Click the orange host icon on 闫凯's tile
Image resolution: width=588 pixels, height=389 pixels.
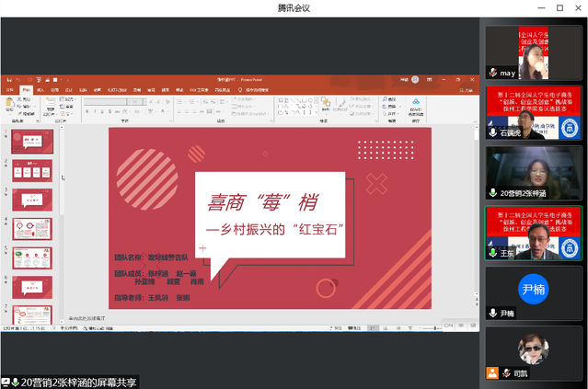coord(493,373)
